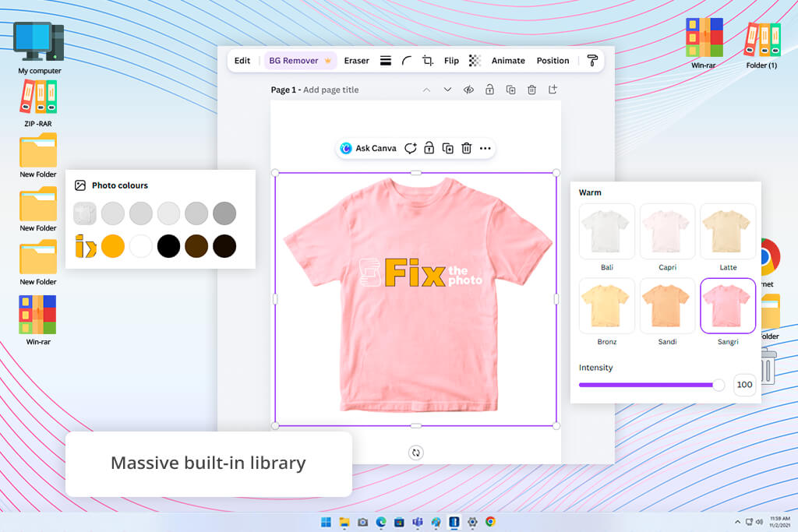Pick the brown photo colour swatch
This screenshot has width=798, height=532.
[x=196, y=246]
